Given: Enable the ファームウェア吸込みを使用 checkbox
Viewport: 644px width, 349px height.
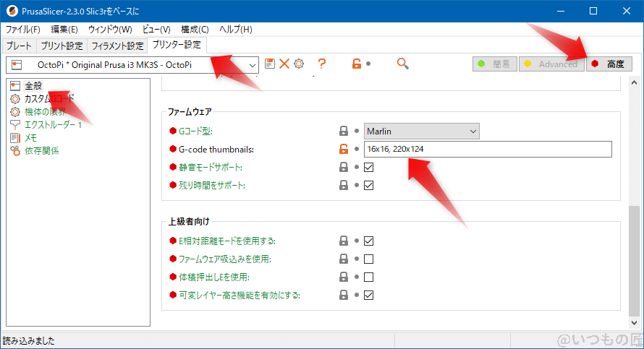Looking at the screenshot, I should [369, 259].
